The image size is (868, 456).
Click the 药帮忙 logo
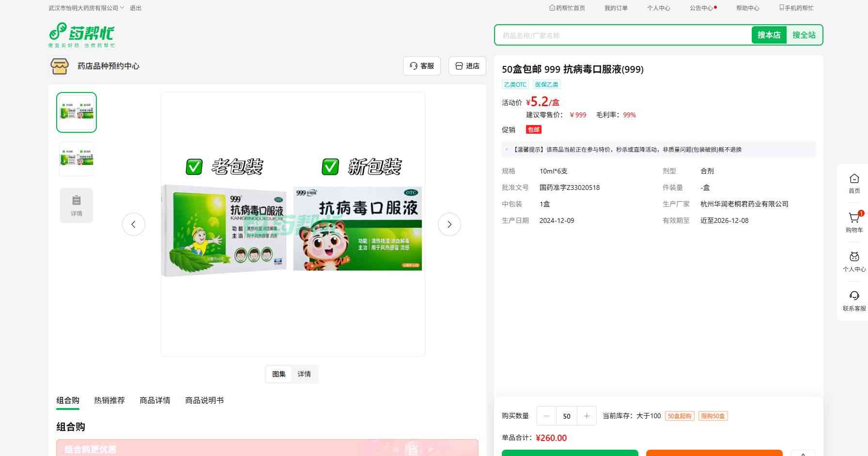pyautogui.click(x=81, y=35)
